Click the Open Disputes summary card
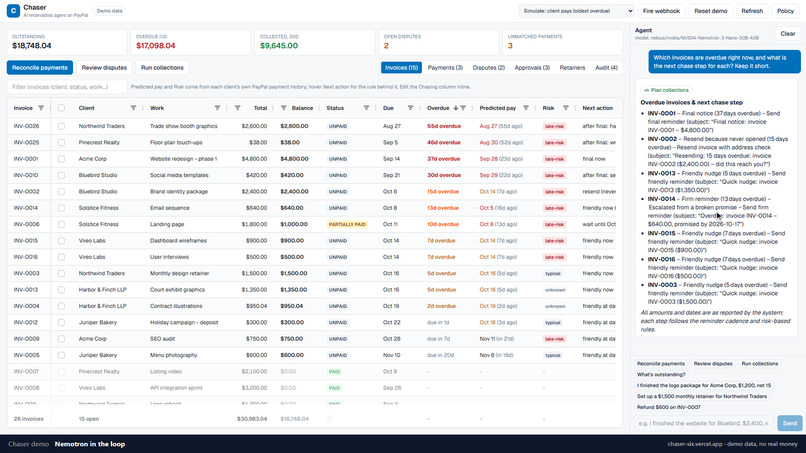806x453 pixels. (x=438, y=42)
